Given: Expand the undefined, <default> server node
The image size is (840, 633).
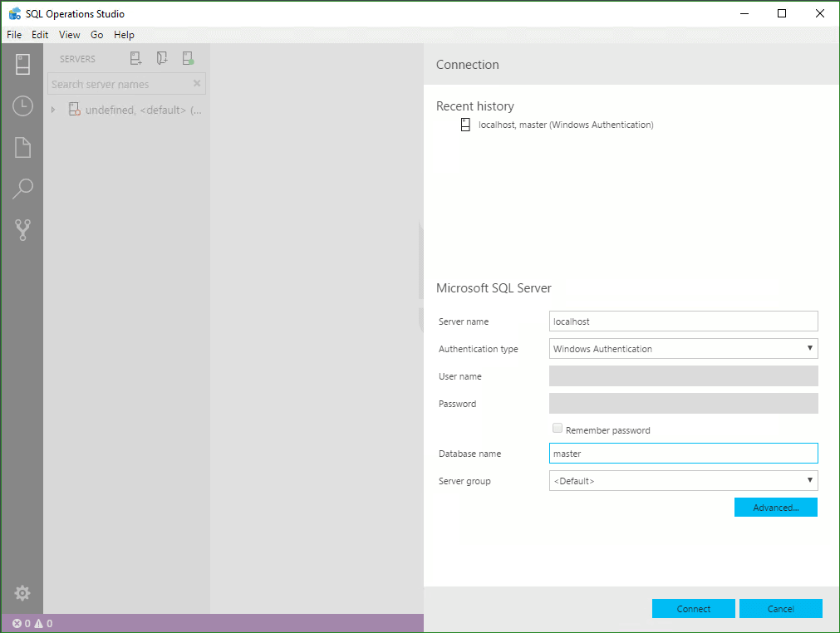Looking at the screenshot, I should pyautogui.click(x=53, y=110).
